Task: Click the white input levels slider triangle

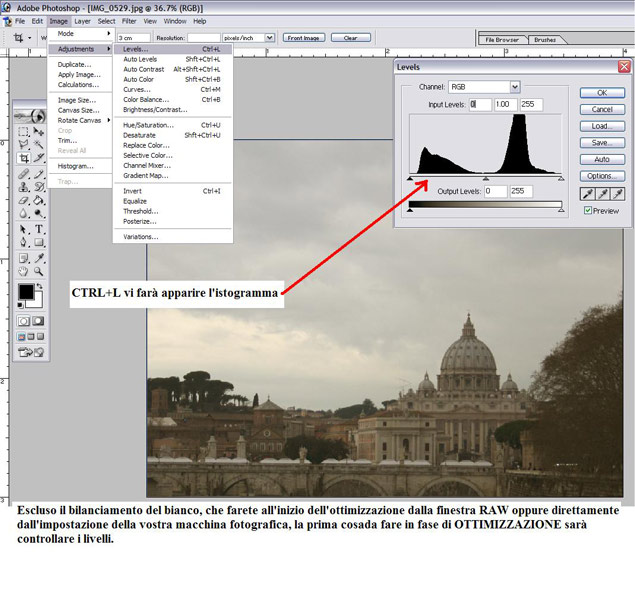Action: [561, 178]
